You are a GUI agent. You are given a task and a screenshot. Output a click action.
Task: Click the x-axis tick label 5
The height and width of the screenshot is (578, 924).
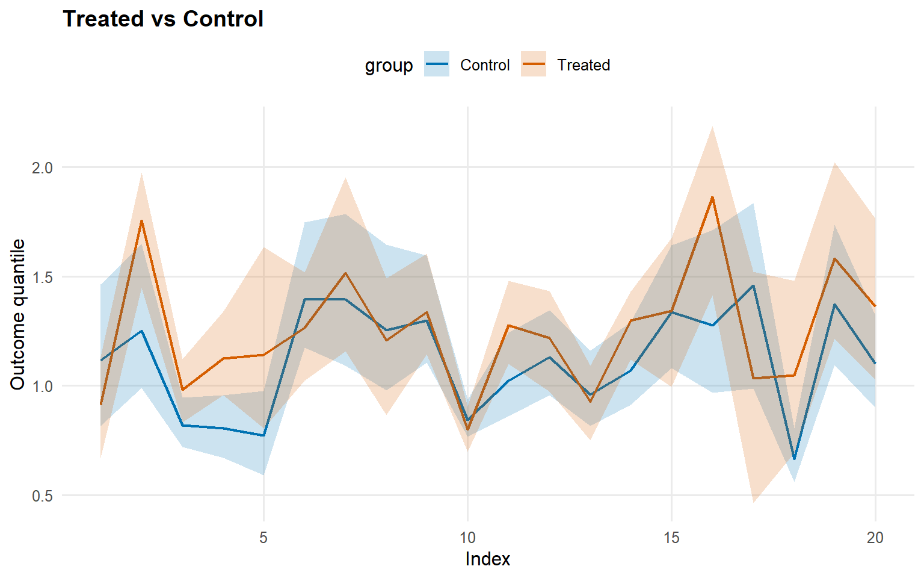263,538
